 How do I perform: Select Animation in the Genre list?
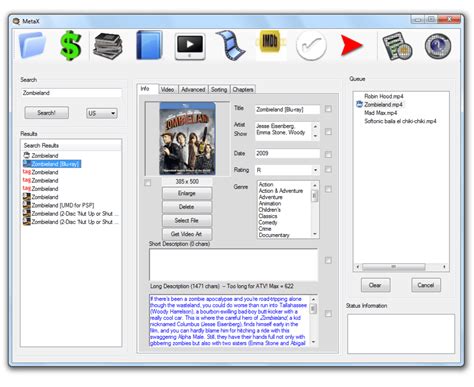coord(270,203)
